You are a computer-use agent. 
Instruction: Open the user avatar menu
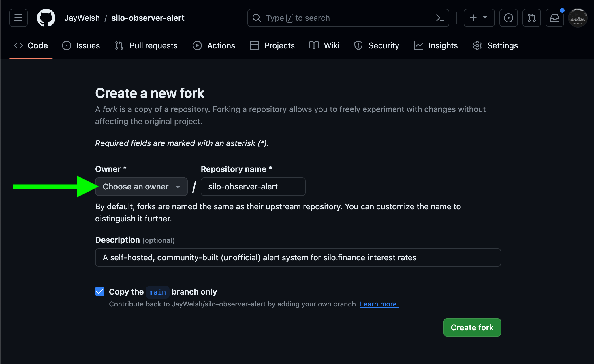coord(578,18)
